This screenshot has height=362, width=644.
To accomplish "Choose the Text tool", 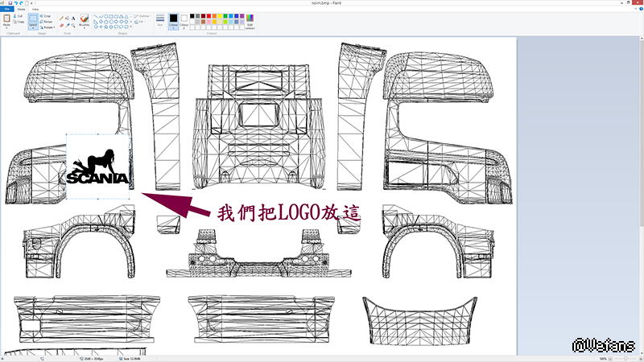I will coord(74,17).
